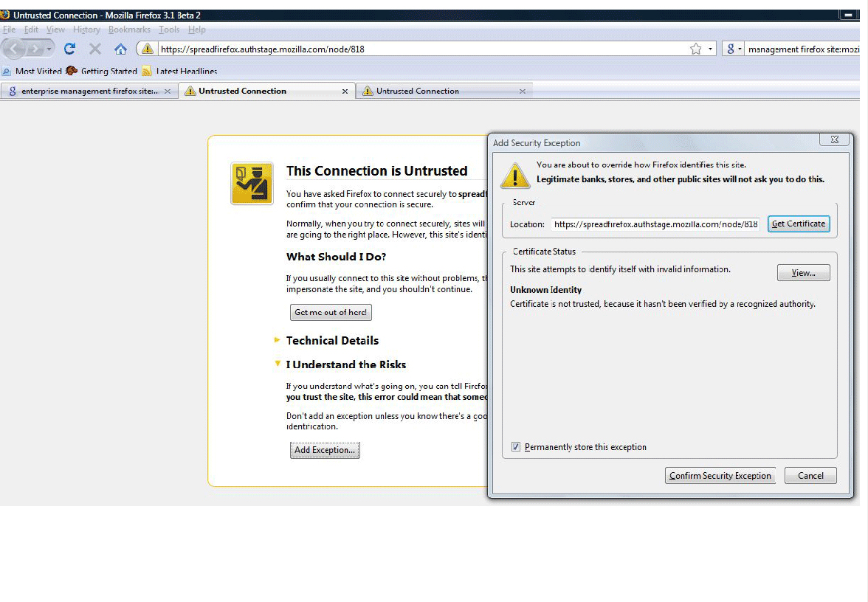Image resolution: width=868 pixels, height=602 pixels.
Task: Open the Most Visited bookmarks folder
Action: coord(32,71)
